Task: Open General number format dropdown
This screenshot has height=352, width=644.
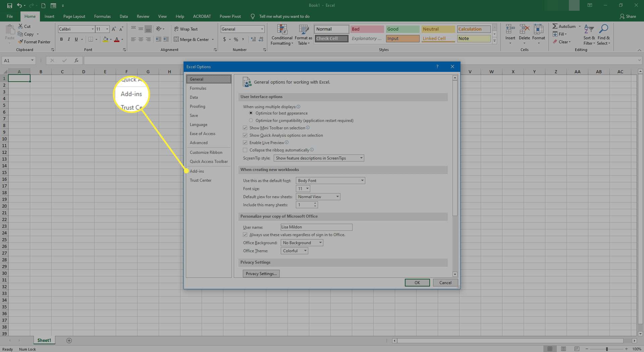Action: [x=262, y=29]
